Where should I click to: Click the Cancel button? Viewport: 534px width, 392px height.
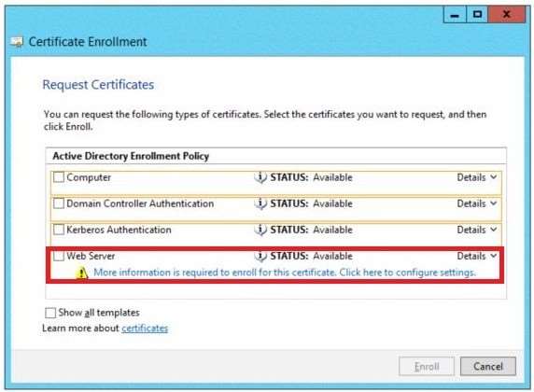(488, 367)
